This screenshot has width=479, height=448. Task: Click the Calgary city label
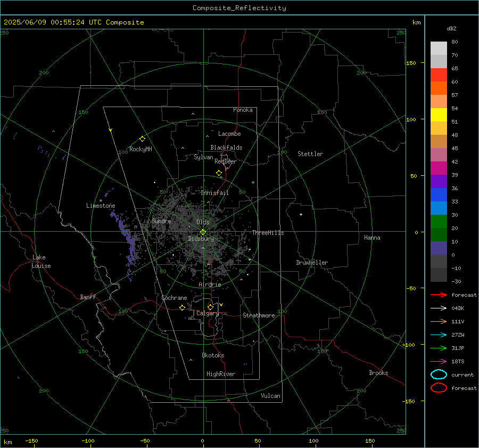pos(208,313)
